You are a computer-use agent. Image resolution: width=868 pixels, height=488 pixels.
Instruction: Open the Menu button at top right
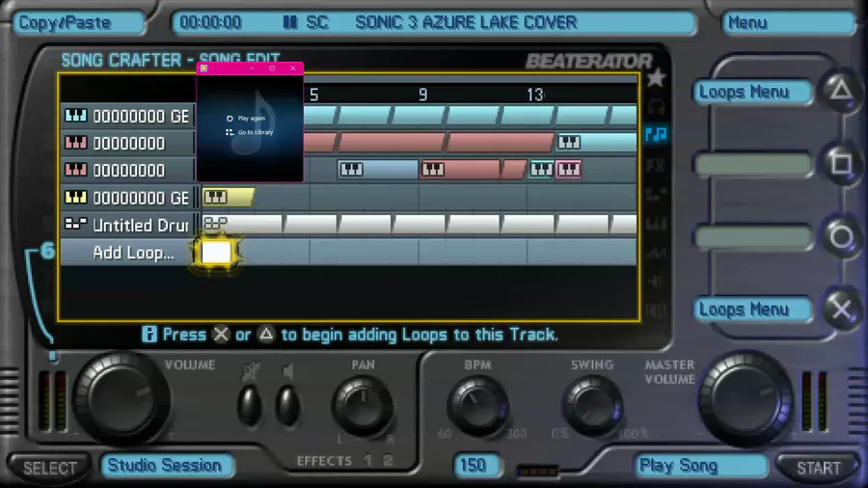click(x=789, y=23)
